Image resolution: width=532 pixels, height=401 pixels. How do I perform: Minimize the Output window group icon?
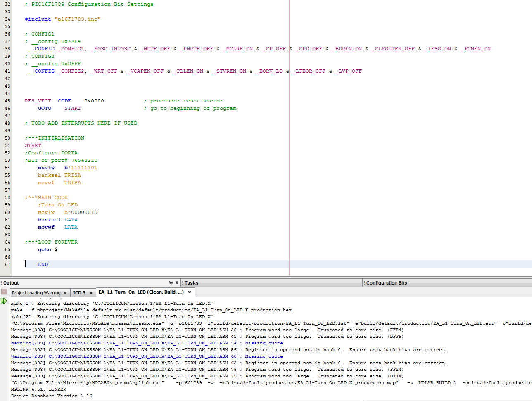click(171, 283)
